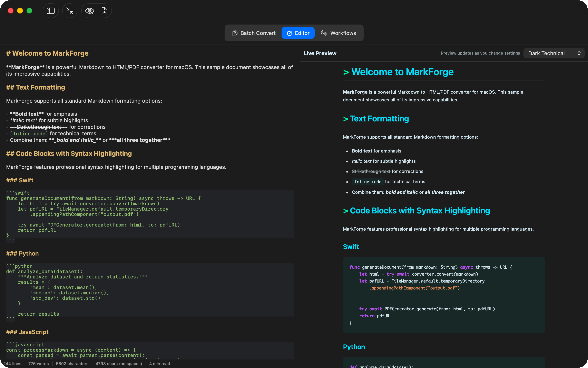
Task: Click the "```swift" fence line in editor
Action: point(18,193)
